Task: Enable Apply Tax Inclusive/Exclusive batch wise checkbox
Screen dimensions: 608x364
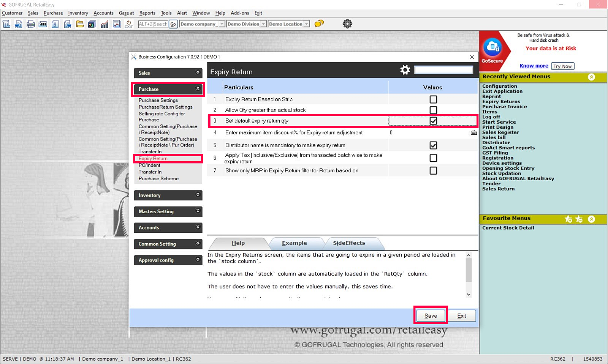Action: [x=433, y=158]
